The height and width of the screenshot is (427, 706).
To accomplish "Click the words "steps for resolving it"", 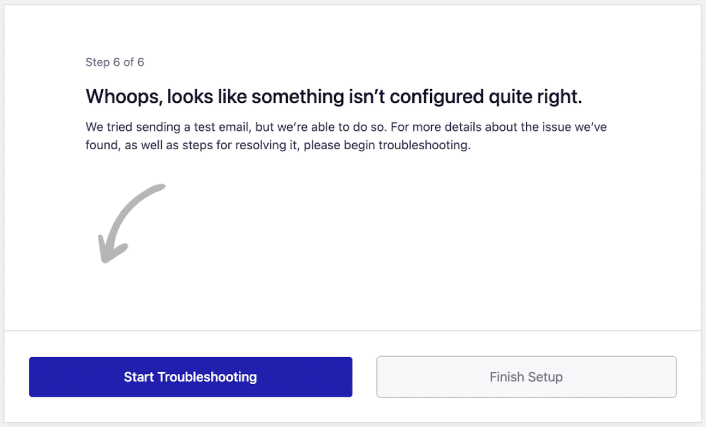I will pyautogui.click(x=241, y=145).
